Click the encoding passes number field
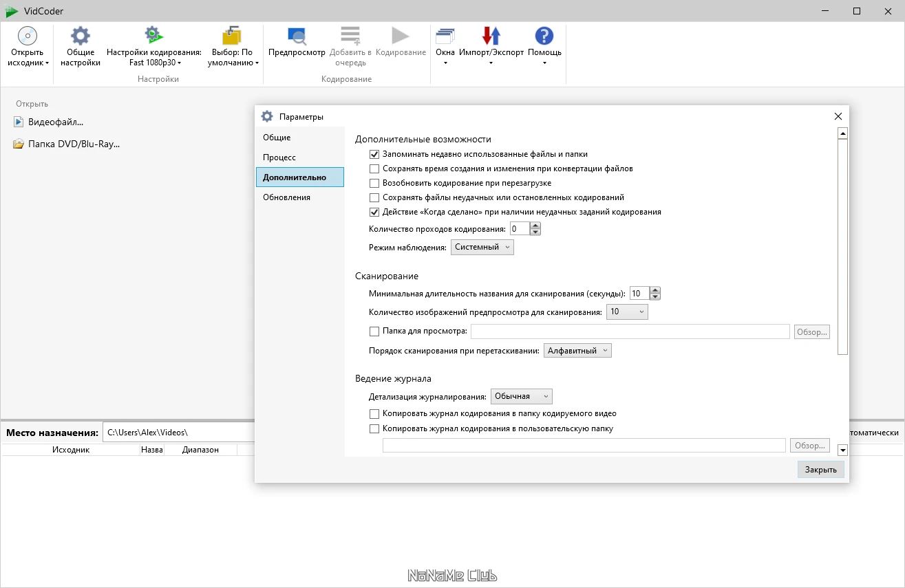 pyautogui.click(x=520, y=228)
